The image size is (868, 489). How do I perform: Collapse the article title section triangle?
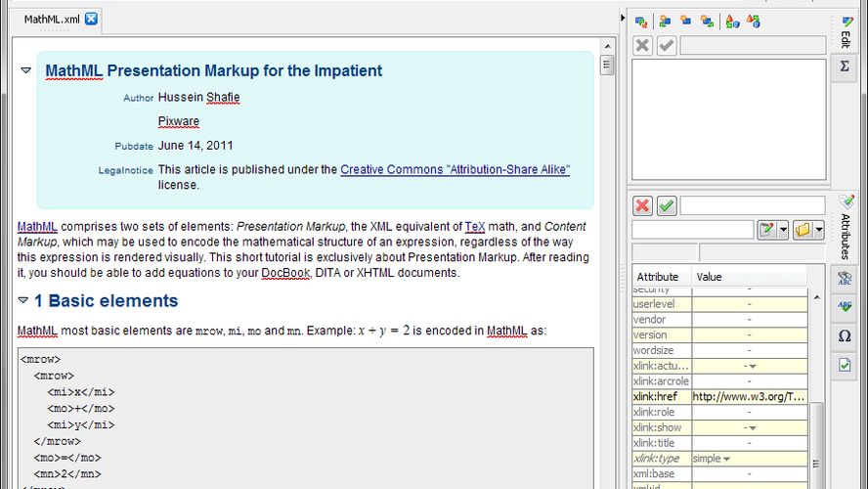[26, 70]
